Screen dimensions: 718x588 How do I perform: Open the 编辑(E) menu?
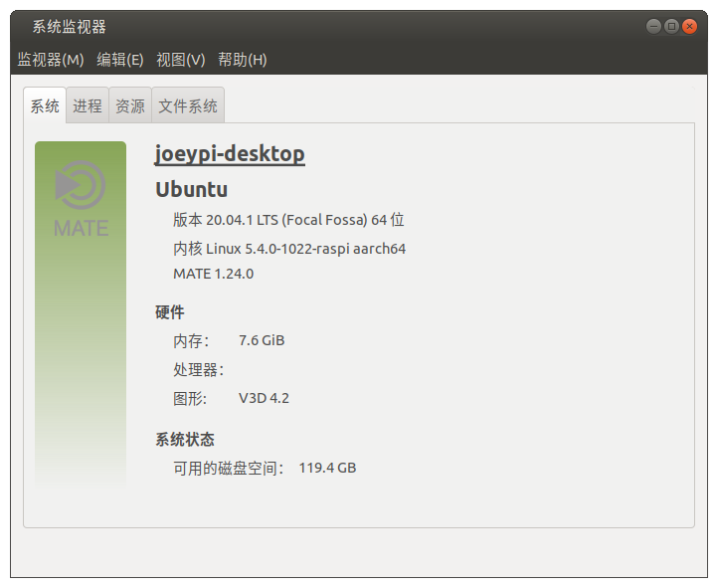pyautogui.click(x=120, y=60)
